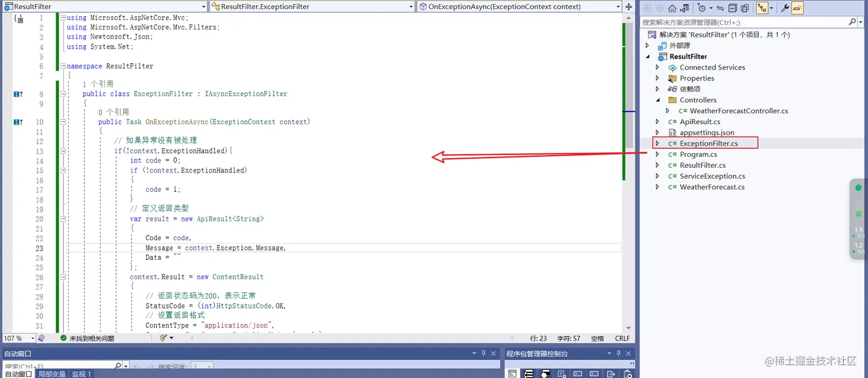This screenshot has height=378, width=868.
Task: Click the CRLF line ending indicator
Action: pyautogui.click(x=622, y=339)
